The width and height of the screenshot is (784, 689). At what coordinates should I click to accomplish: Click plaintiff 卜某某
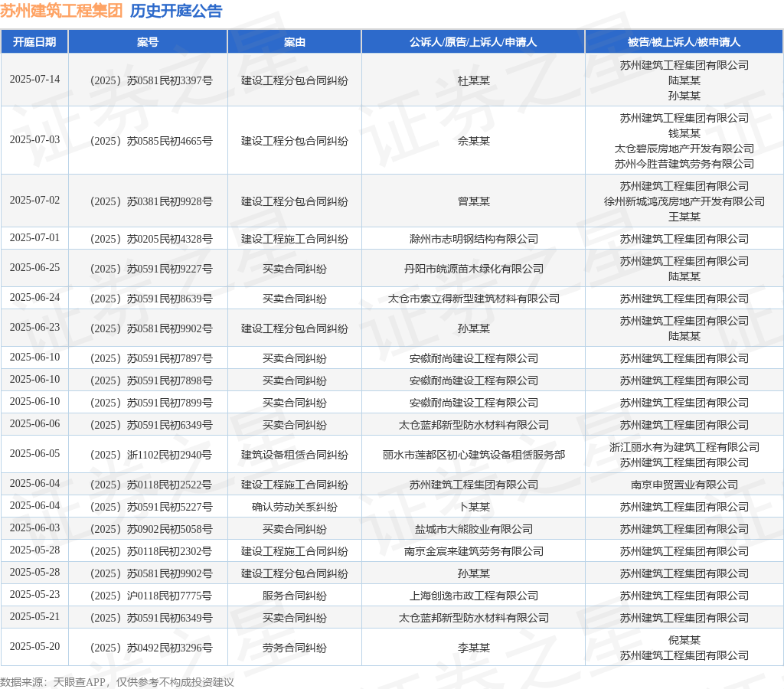473,508
